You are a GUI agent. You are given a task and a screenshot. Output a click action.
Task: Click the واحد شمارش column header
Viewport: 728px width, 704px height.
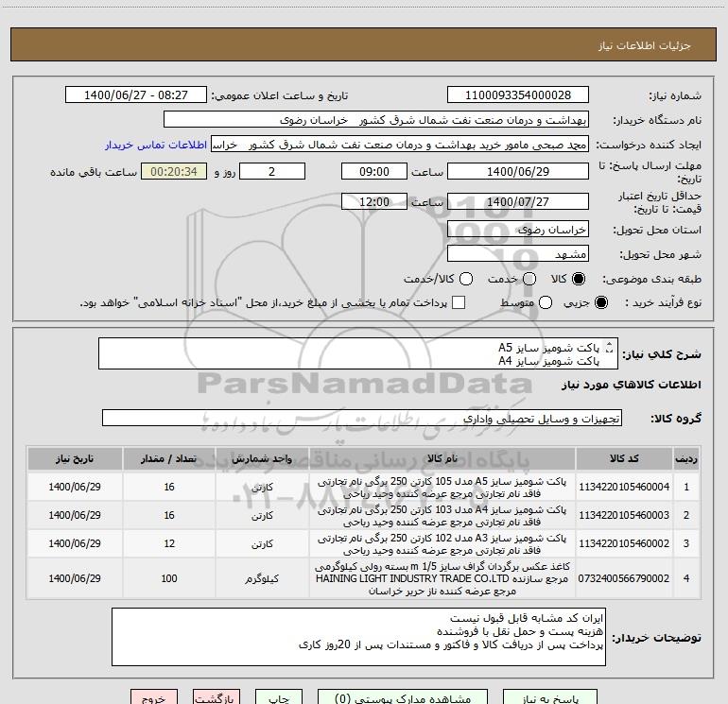(x=262, y=459)
